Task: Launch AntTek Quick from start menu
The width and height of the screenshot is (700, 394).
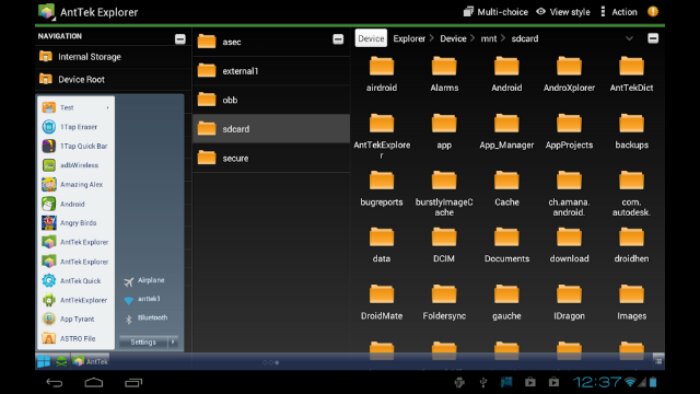Action: (x=76, y=281)
